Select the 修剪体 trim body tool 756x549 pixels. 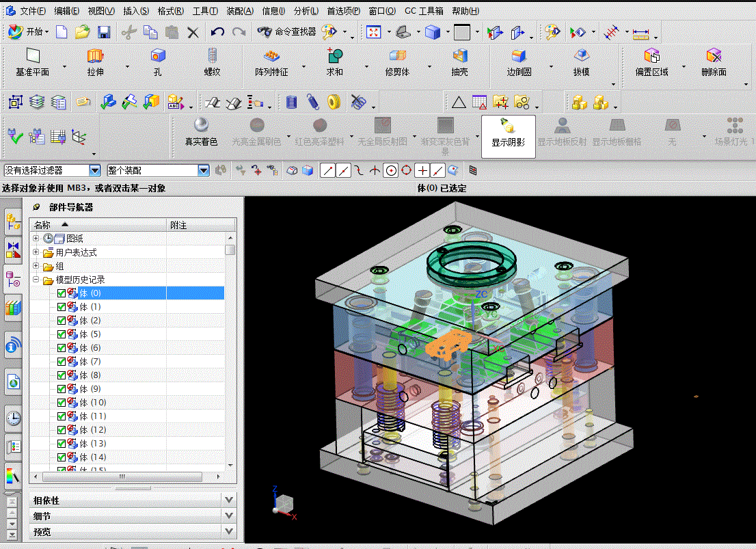click(x=397, y=63)
